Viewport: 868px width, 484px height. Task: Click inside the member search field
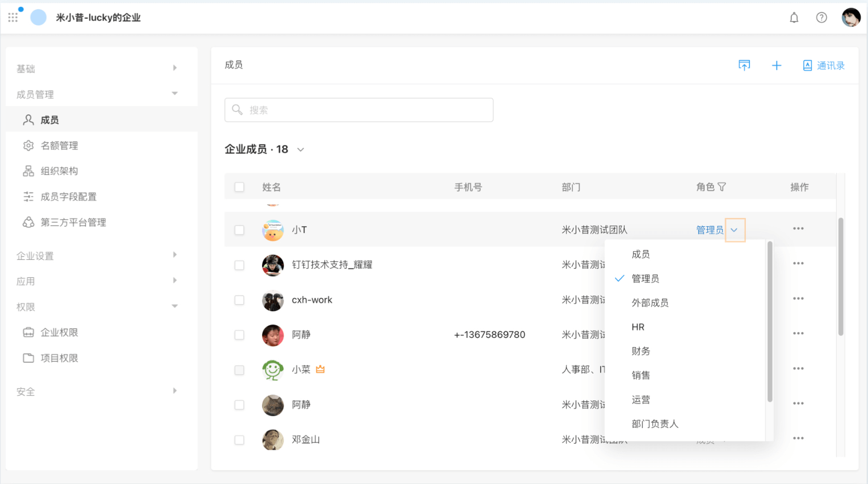tap(359, 110)
